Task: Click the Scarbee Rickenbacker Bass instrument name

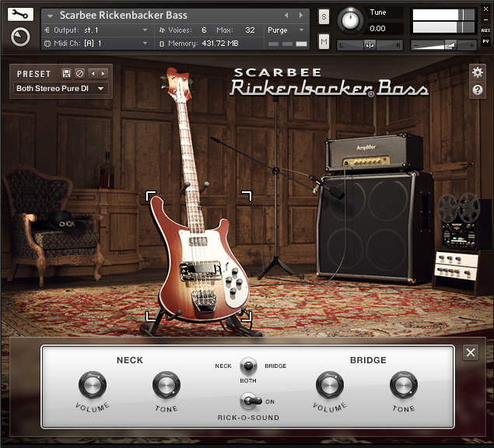Action: coord(124,15)
